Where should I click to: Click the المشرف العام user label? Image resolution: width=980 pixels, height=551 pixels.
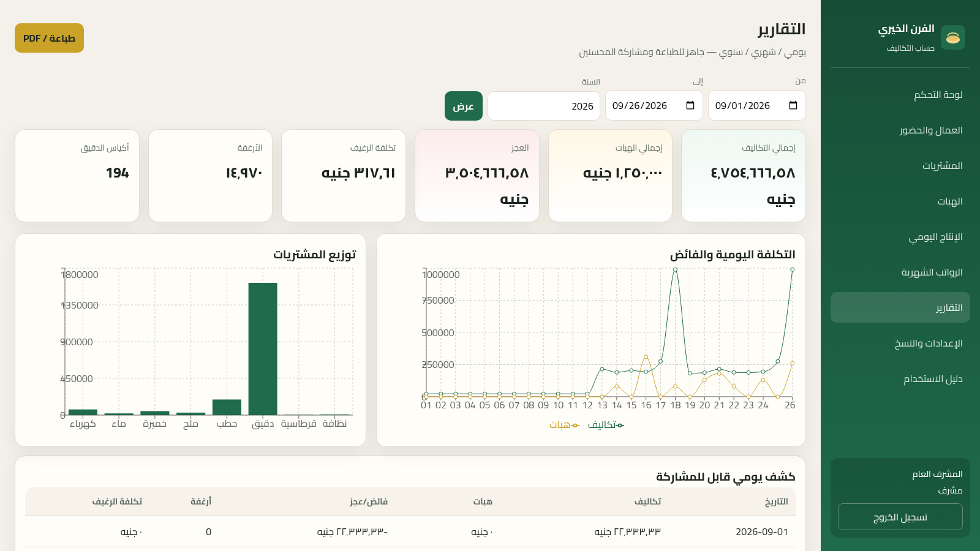click(x=937, y=474)
